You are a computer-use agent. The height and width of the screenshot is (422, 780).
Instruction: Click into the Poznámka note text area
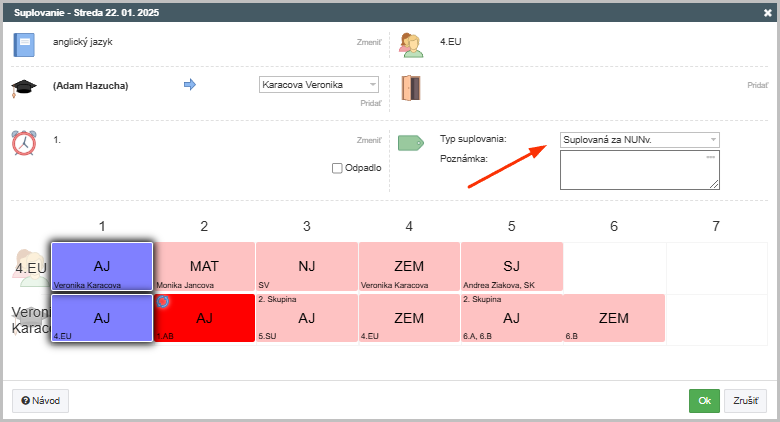(x=640, y=170)
